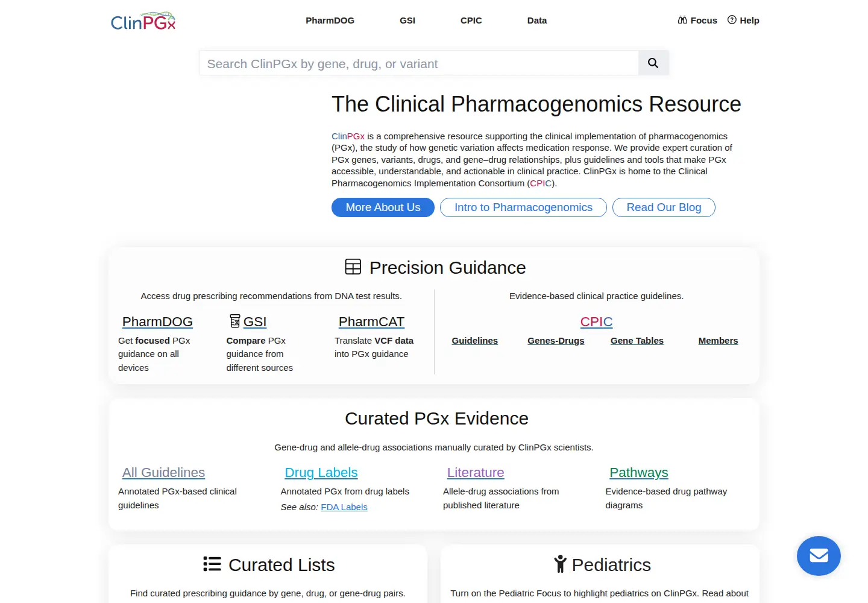Open the Genes-Drugs link
The height and width of the screenshot is (603, 868).
pos(556,341)
